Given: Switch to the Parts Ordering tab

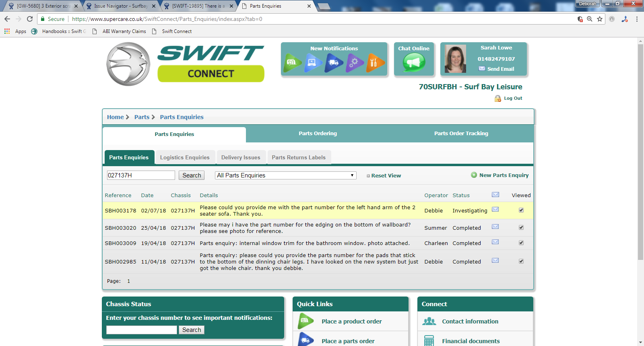Looking at the screenshot, I should (x=318, y=133).
